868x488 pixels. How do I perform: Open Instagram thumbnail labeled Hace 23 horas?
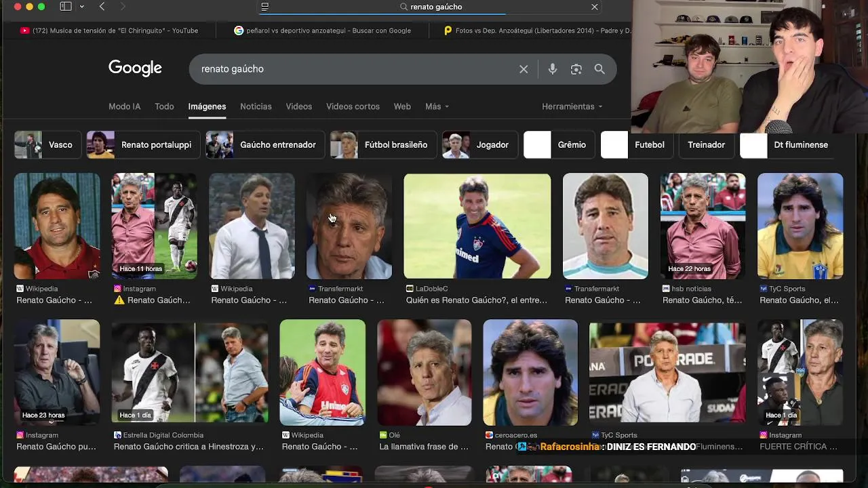[x=57, y=372]
